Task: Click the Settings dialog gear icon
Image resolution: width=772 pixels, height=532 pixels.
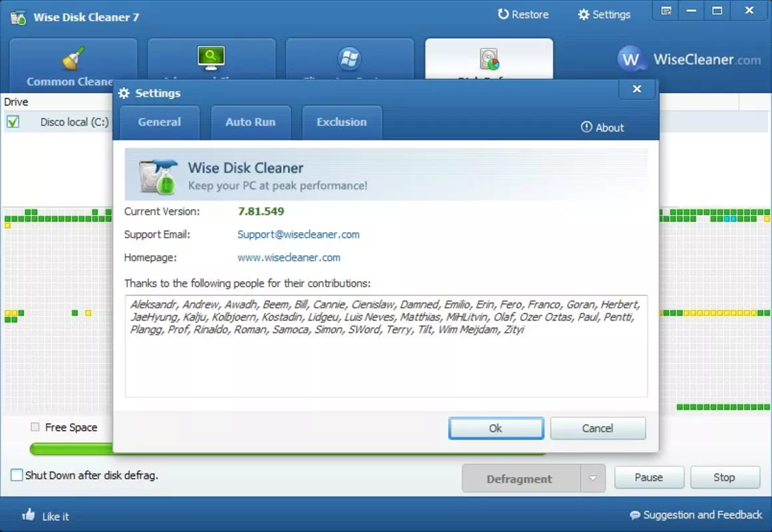Action: pyautogui.click(x=124, y=93)
